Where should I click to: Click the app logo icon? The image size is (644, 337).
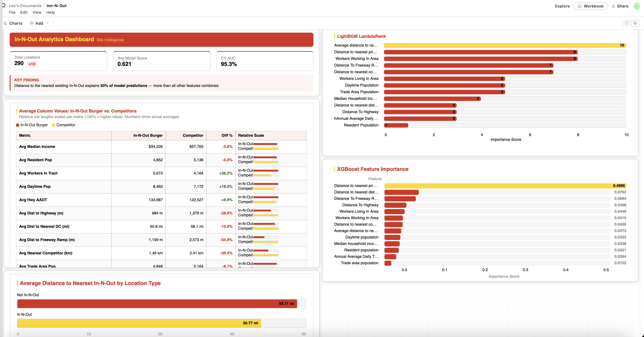pyautogui.click(x=3, y=5)
